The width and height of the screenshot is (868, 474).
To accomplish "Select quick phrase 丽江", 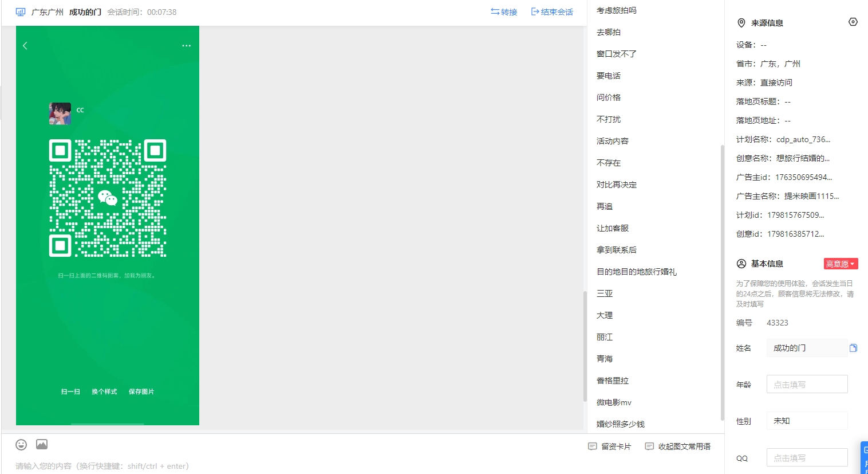I will [604, 337].
